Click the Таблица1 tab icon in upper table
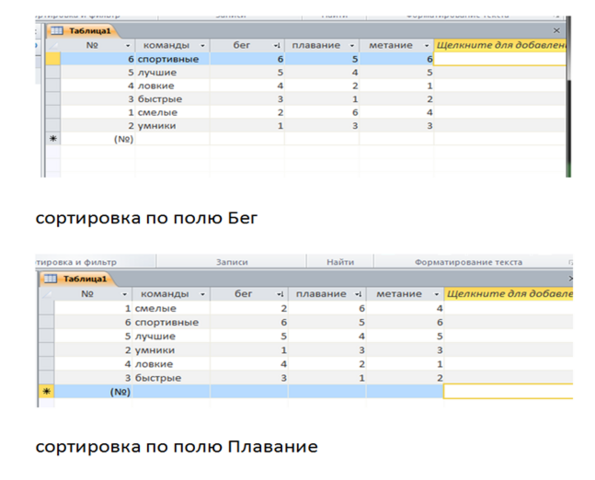 57,31
